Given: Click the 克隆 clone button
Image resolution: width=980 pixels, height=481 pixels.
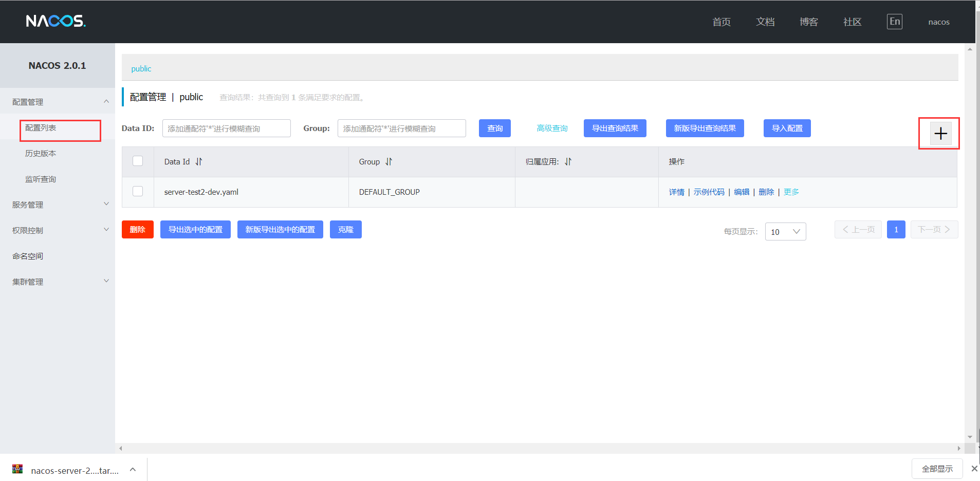Looking at the screenshot, I should pyautogui.click(x=346, y=230).
